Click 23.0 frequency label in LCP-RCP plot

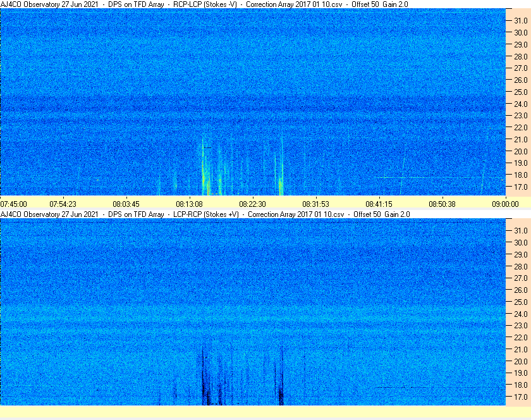[521, 325]
